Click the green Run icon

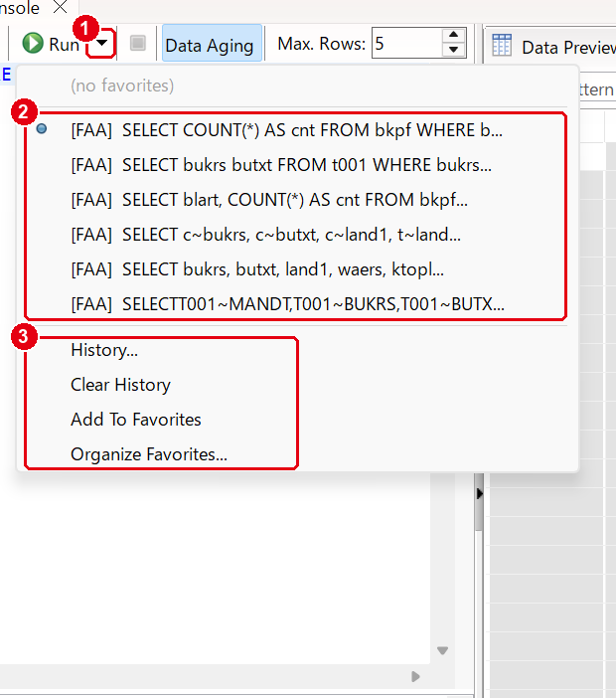(x=33, y=43)
